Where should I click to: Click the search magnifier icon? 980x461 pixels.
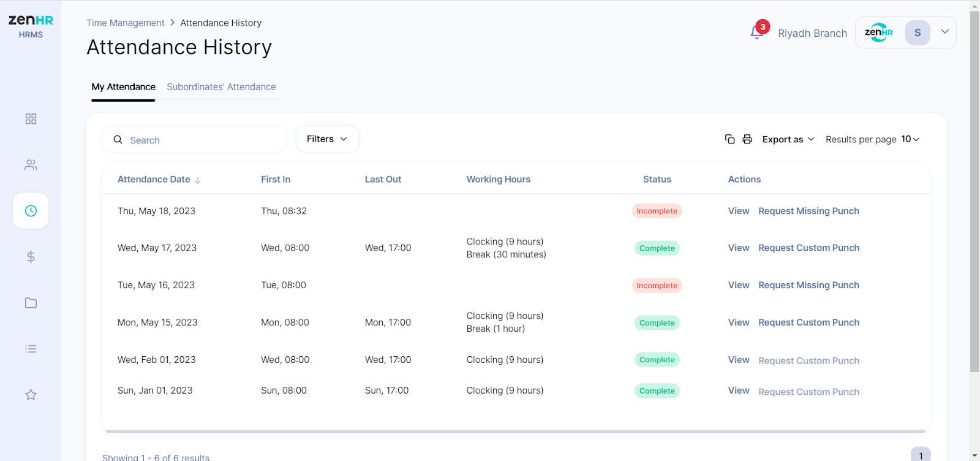118,140
